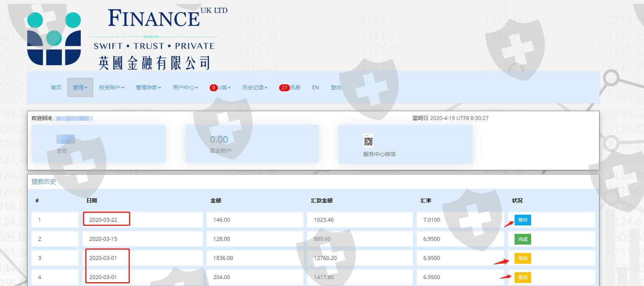Viewport: 644px width, 286px height.
Task: Click the 全名 label
Action: coord(62,151)
